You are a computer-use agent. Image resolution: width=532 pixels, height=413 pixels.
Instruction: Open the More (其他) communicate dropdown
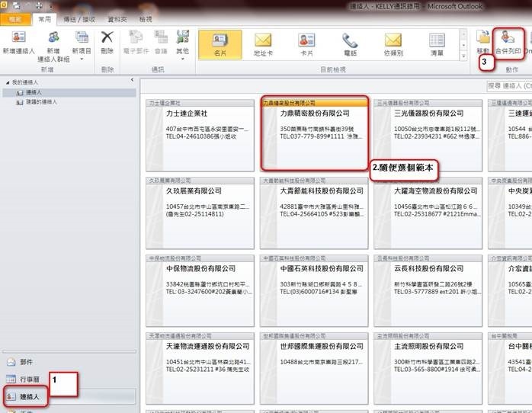182,46
